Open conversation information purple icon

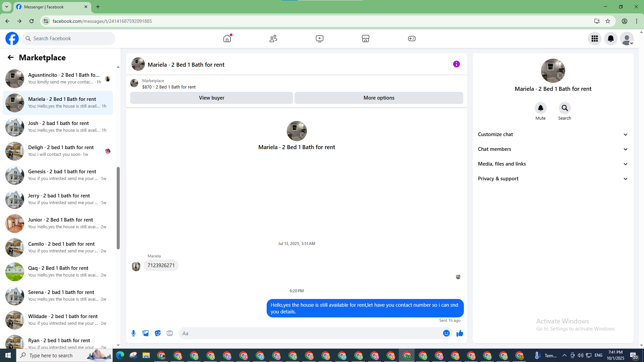(457, 64)
